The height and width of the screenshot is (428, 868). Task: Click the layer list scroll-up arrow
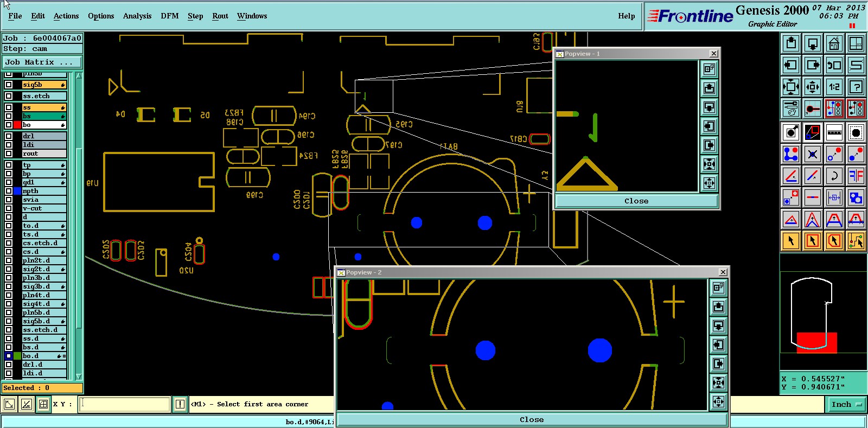[79, 75]
